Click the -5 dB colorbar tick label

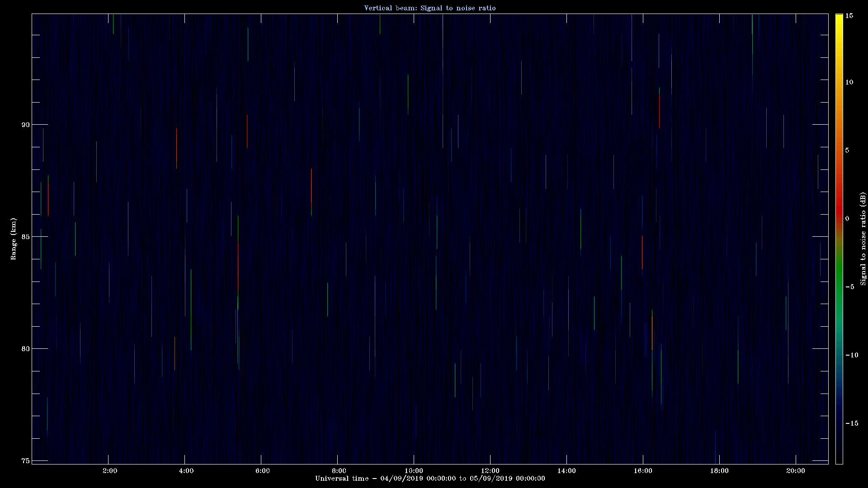849,287
